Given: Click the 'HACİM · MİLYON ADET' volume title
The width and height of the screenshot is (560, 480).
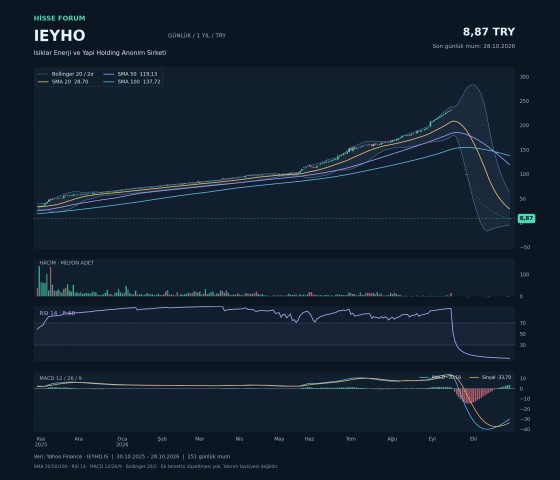Looking at the screenshot, I should (67, 263).
